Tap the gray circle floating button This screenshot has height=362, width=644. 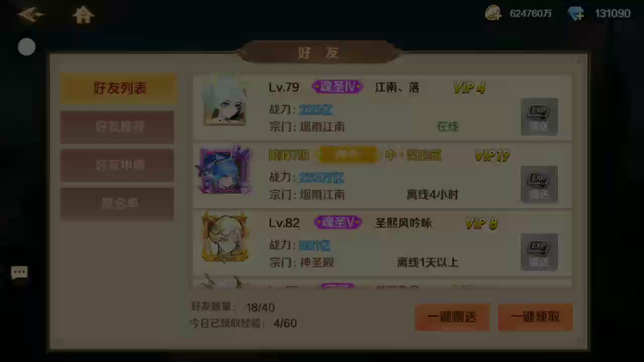pyautogui.click(x=27, y=47)
